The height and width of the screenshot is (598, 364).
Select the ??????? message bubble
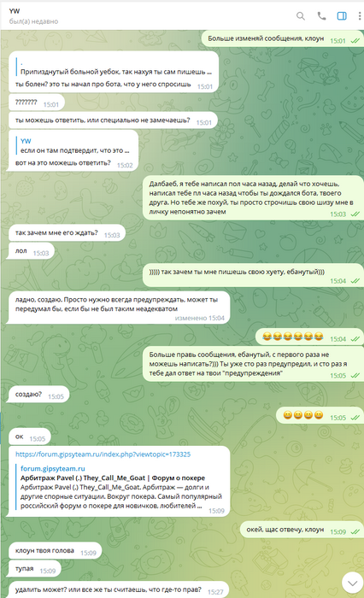click(x=37, y=103)
